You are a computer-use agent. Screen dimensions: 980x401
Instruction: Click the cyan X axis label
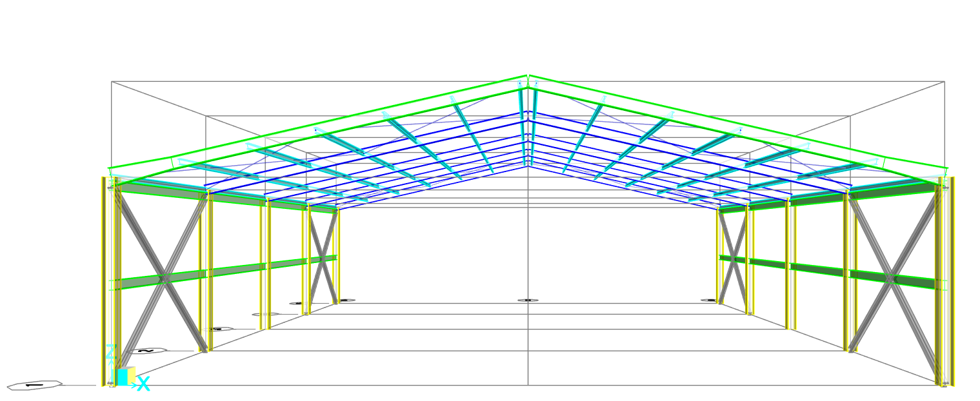(x=143, y=384)
